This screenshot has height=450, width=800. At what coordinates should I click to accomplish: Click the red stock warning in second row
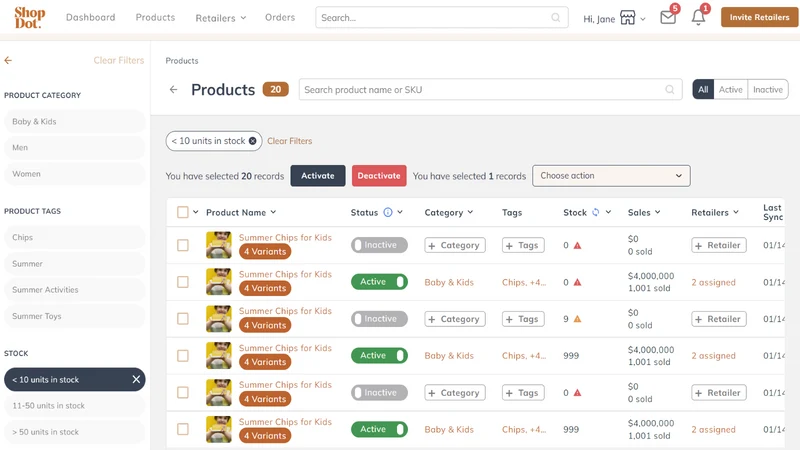pos(578,282)
